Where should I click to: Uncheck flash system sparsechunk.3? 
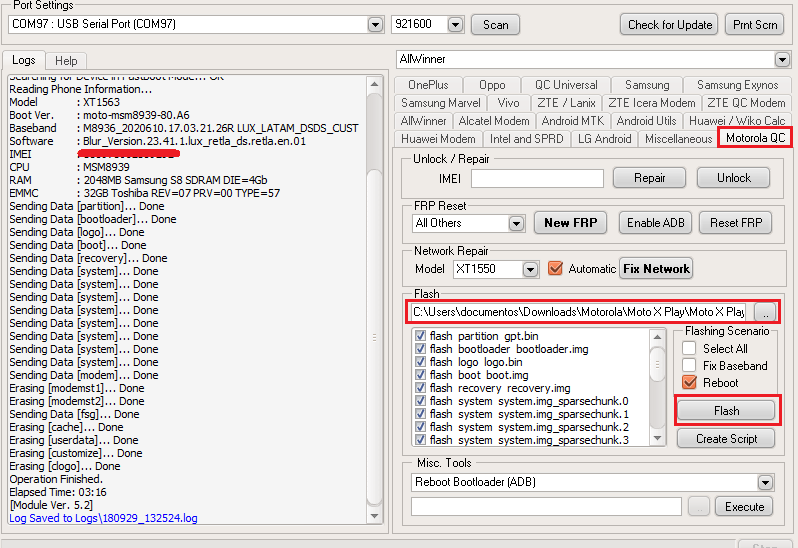click(x=420, y=440)
